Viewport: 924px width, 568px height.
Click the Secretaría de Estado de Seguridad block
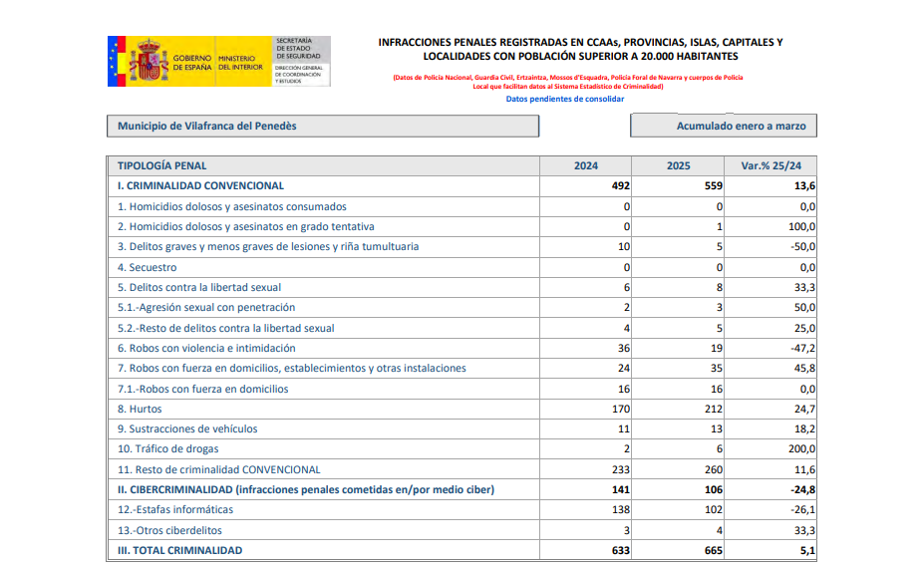(x=300, y=62)
